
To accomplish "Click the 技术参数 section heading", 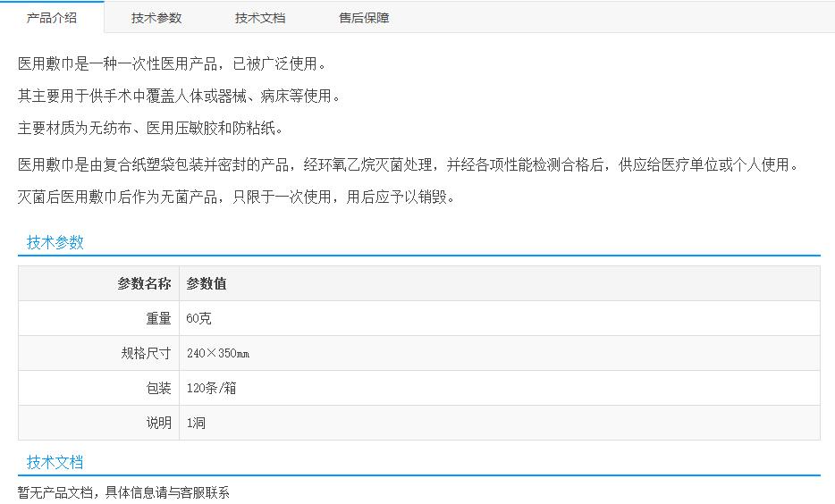I will [55, 242].
